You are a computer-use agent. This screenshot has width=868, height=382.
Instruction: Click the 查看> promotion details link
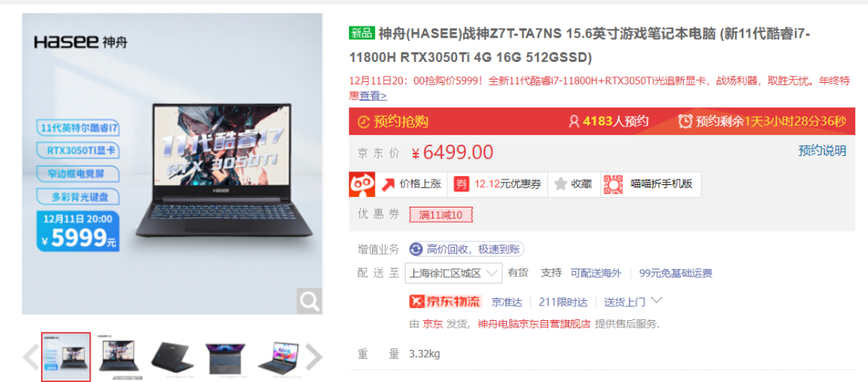[x=373, y=96]
